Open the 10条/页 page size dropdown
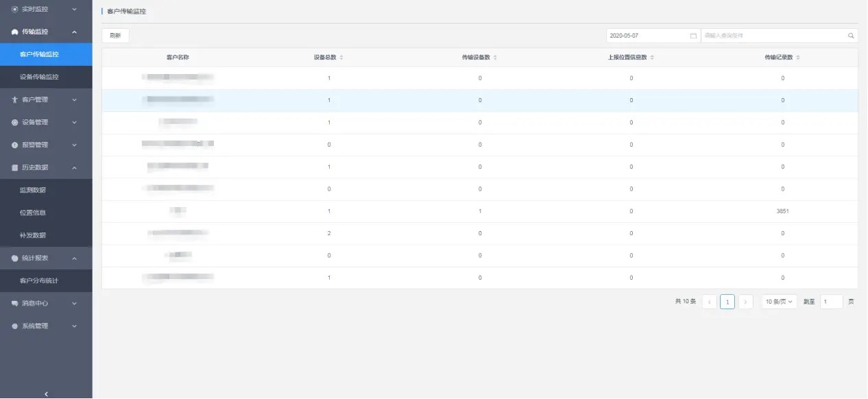Image resolution: width=868 pixels, height=399 pixels. click(779, 302)
